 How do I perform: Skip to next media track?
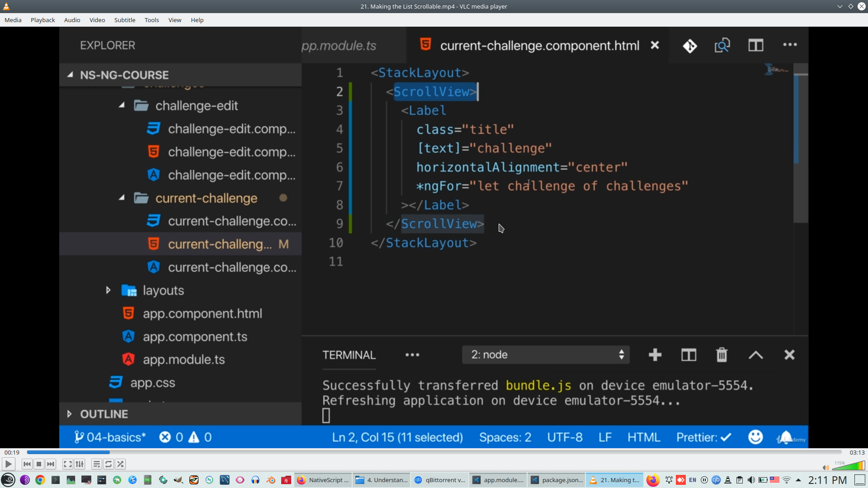[x=51, y=464]
